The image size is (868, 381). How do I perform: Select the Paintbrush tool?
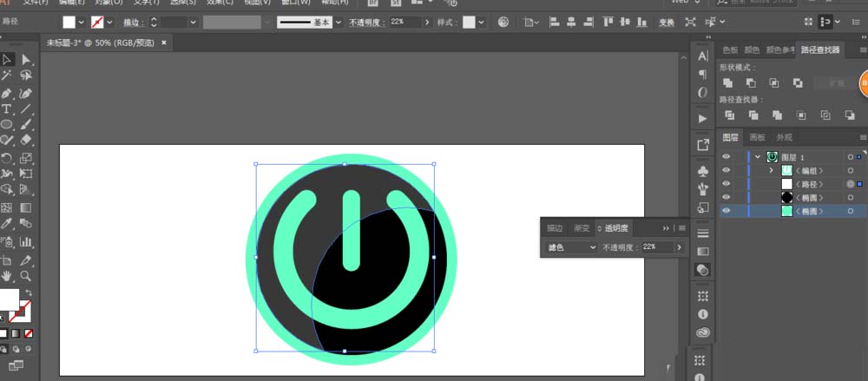[25, 125]
